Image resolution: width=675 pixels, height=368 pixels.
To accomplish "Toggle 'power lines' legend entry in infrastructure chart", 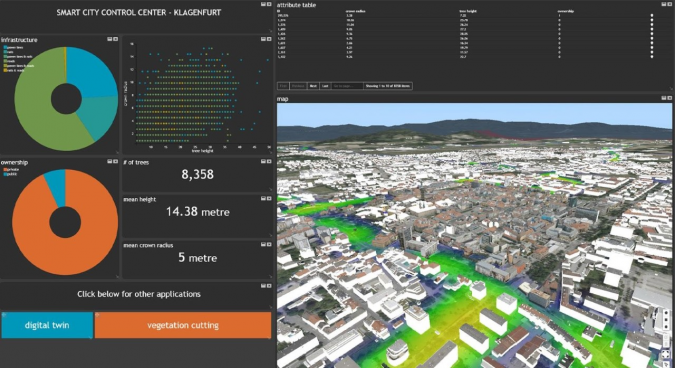I will pyautogui.click(x=13, y=47).
